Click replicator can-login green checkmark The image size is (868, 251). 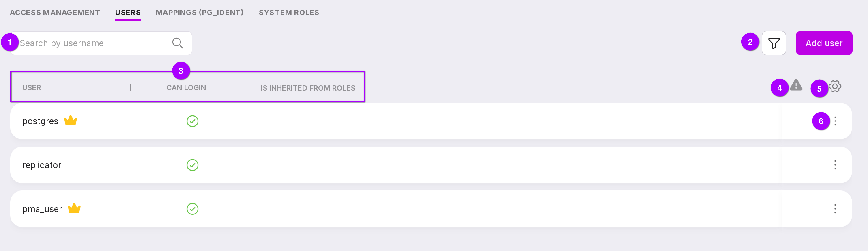coord(192,165)
